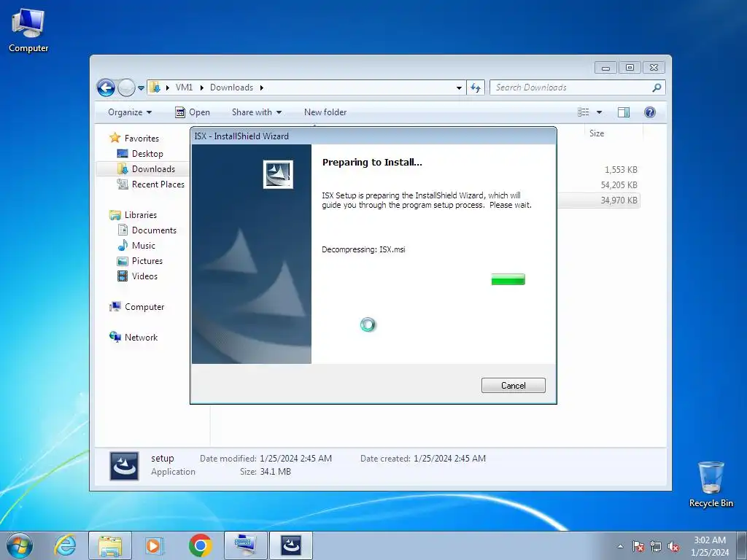The image size is (747, 560).
Task: Open recent pages dropdown arrow in Explorer
Action: pos(141,88)
